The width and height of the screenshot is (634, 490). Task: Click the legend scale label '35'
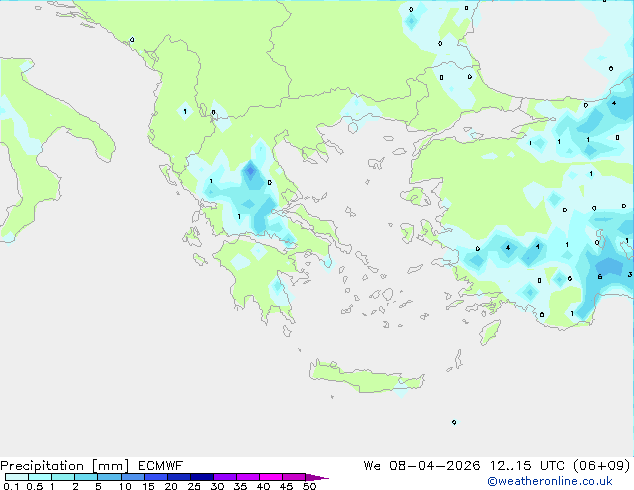click(x=241, y=486)
